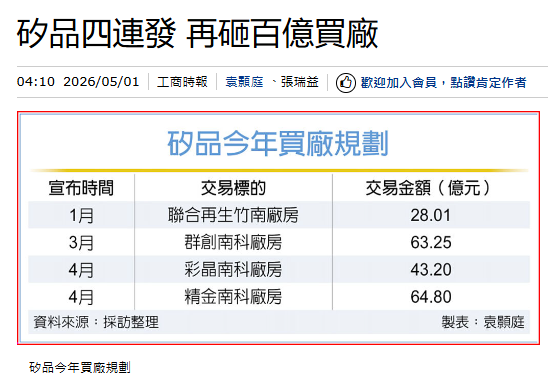Click the image caption 矽品今年買廠規劃
This screenshot has width=548, height=381.
click(x=80, y=367)
